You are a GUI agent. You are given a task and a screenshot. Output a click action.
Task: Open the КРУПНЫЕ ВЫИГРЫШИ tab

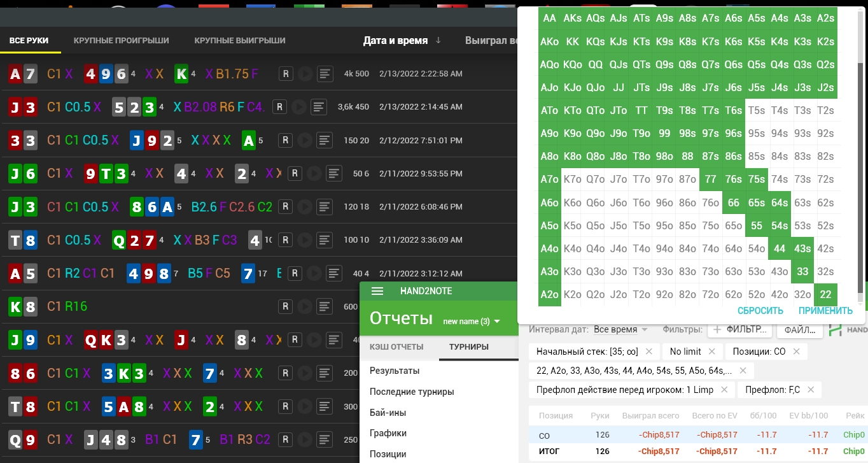pos(240,40)
